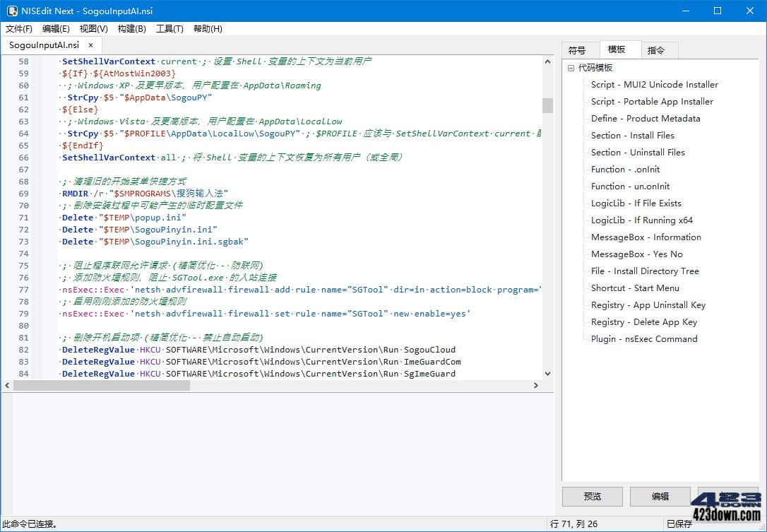
Task: Minimize the NISEdit Next window
Action: point(686,11)
